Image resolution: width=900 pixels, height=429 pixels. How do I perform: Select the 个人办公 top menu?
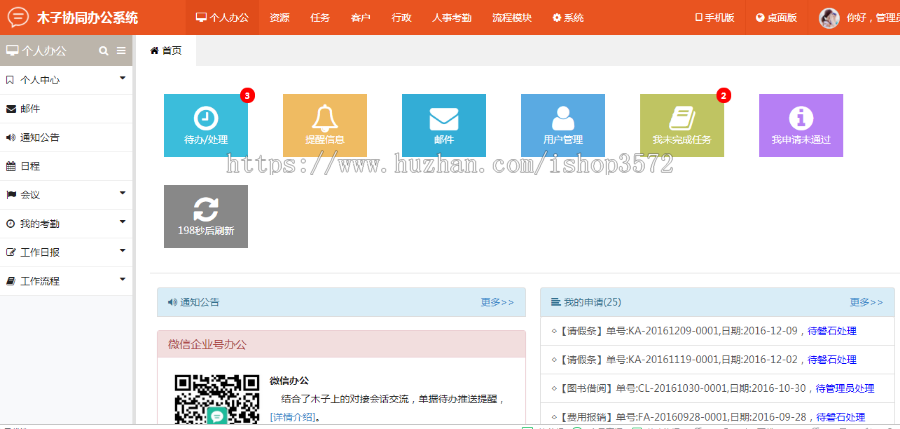222,17
